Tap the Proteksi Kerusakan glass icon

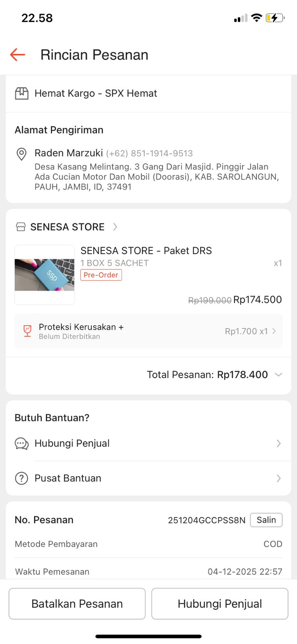(x=27, y=331)
